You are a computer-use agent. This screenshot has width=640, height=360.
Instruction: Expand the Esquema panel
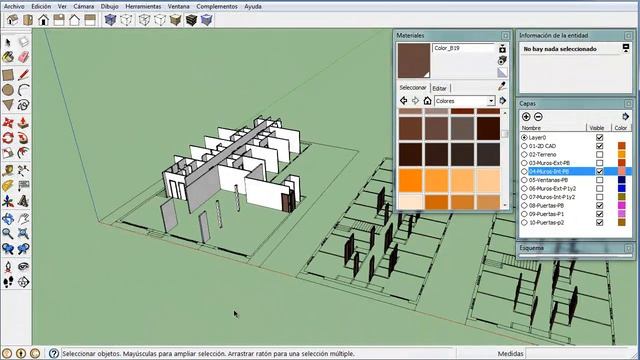pos(628,248)
